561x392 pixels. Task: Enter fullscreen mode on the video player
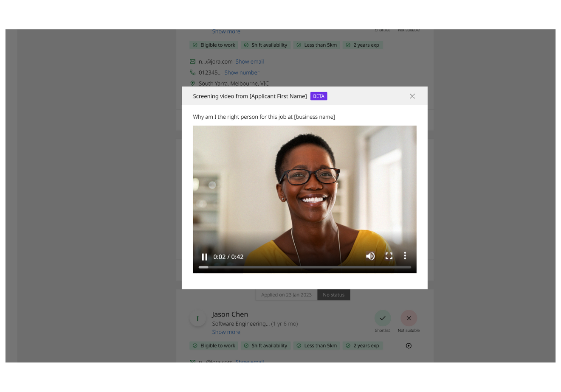pyautogui.click(x=389, y=256)
